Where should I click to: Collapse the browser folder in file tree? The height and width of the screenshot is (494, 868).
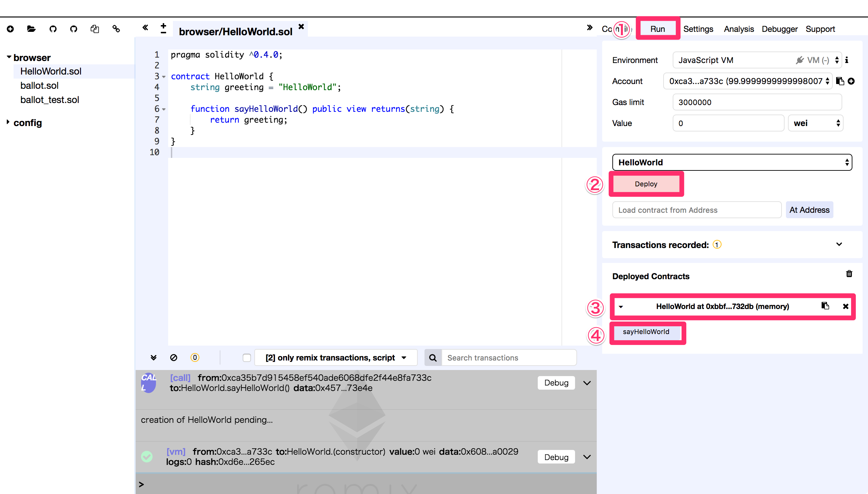(x=9, y=57)
